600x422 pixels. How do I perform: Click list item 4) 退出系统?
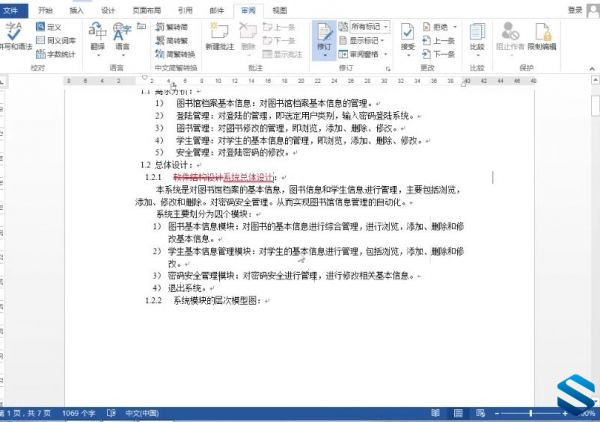pyautogui.click(x=181, y=288)
